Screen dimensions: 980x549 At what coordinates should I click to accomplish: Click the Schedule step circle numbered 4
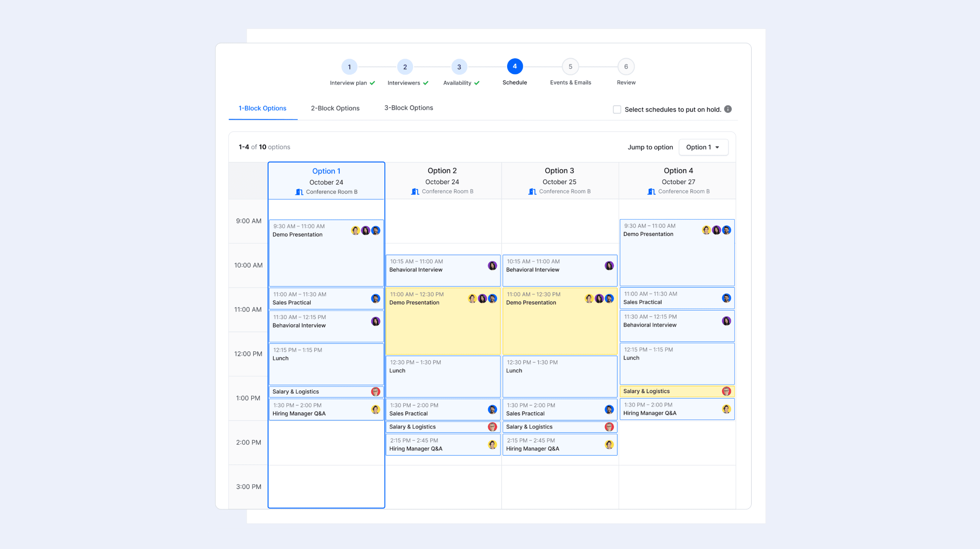point(515,66)
